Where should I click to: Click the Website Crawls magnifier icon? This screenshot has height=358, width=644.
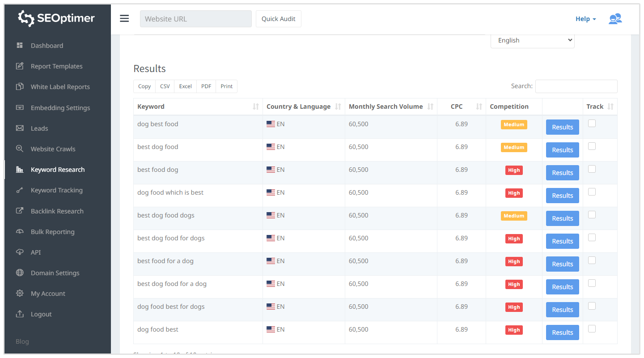click(x=20, y=149)
